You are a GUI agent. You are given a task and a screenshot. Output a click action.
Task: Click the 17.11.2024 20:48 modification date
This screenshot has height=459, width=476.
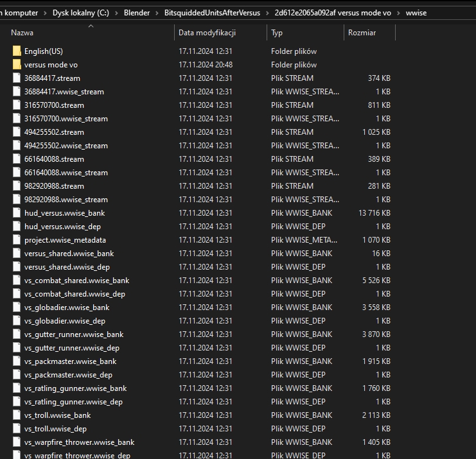206,65
